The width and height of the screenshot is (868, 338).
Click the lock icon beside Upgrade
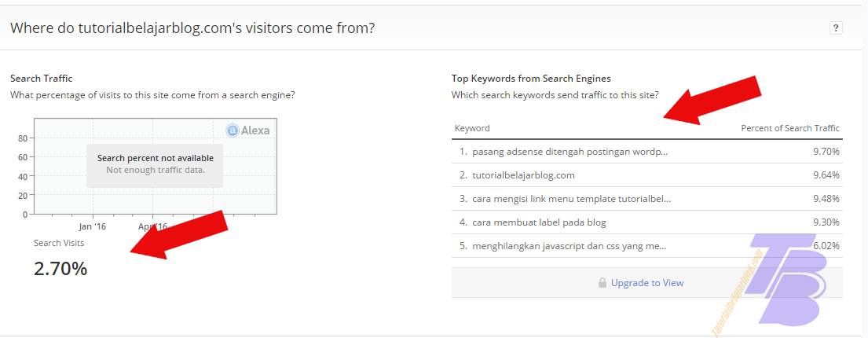[602, 283]
